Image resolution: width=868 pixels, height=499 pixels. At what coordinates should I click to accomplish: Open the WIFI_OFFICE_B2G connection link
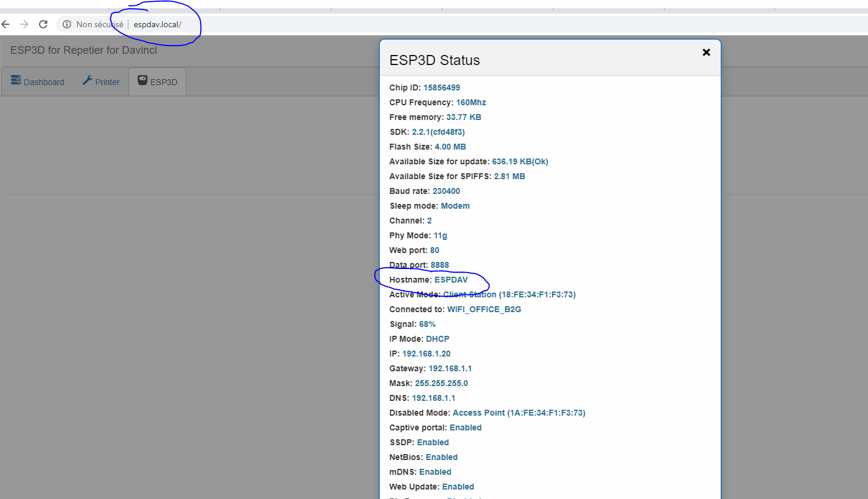[x=484, y=309]
